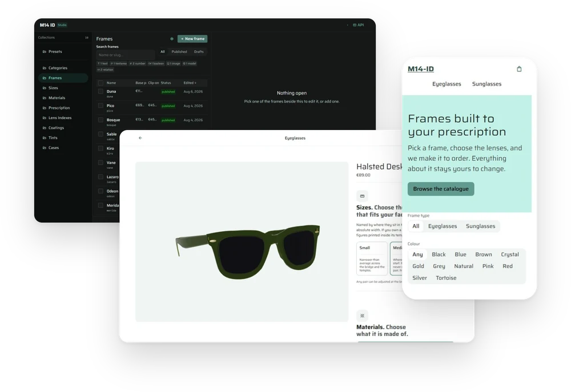Image resolution: width=571 pixels, height=392 pixels.
Task: Filter colour by Brown
Action: 484,254
